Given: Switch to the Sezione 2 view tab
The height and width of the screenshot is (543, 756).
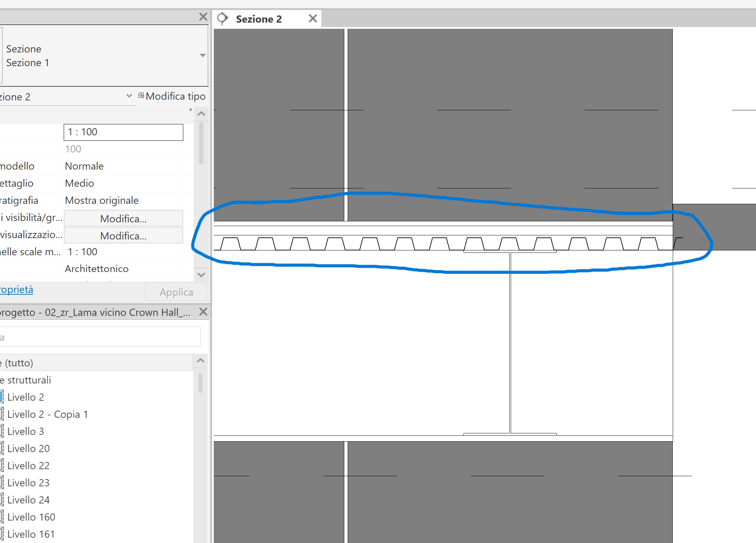Looking at the screenshot, I should point(259,18).
